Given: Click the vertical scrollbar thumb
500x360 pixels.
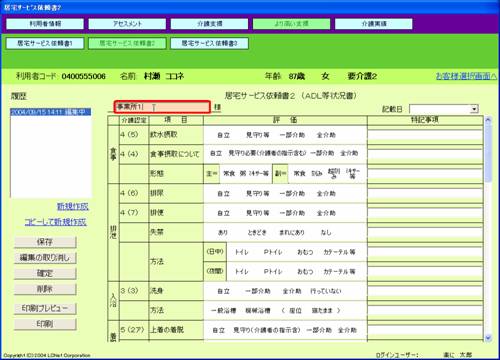Looking at the screenshot, I should (488, 153).
